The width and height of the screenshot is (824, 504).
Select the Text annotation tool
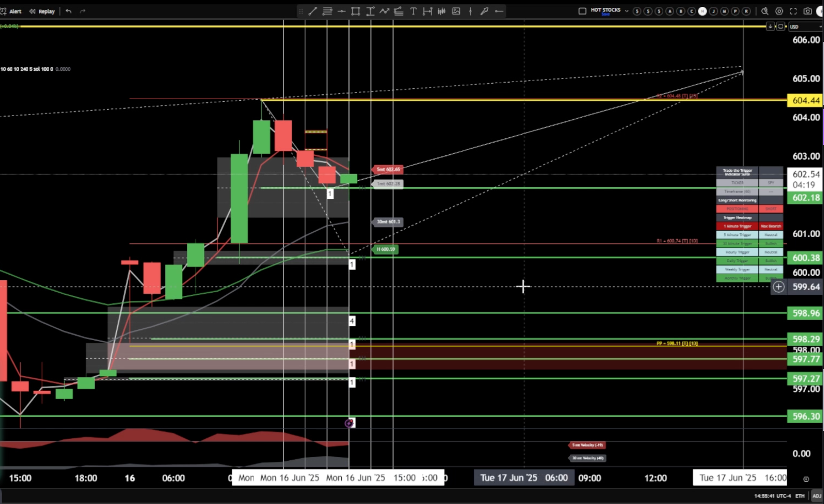point(413,11)
